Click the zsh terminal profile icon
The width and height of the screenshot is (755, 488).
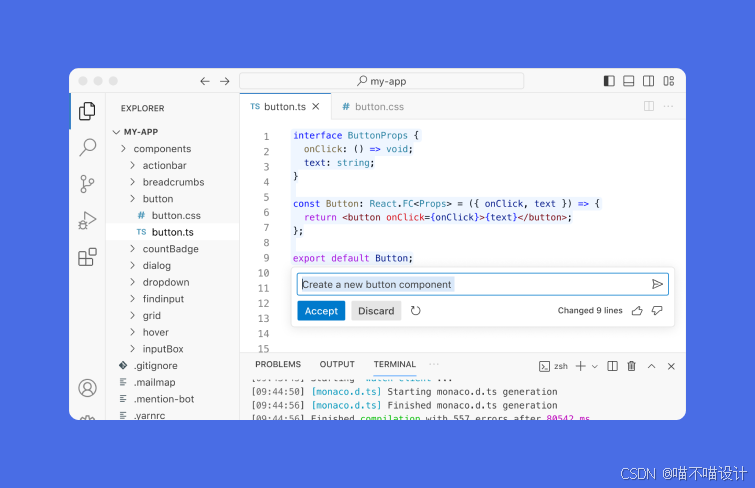tap(544, 367)
